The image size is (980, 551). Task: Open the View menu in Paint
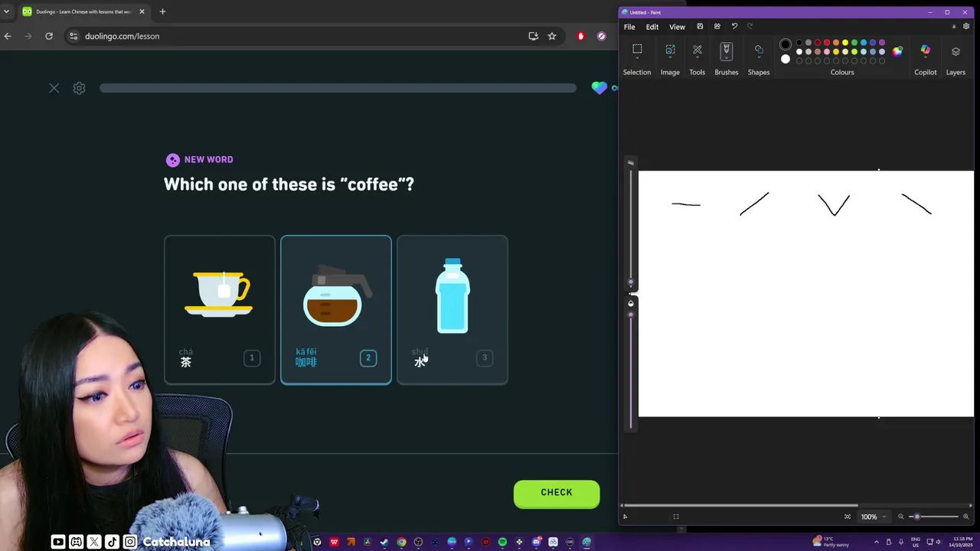678,27
